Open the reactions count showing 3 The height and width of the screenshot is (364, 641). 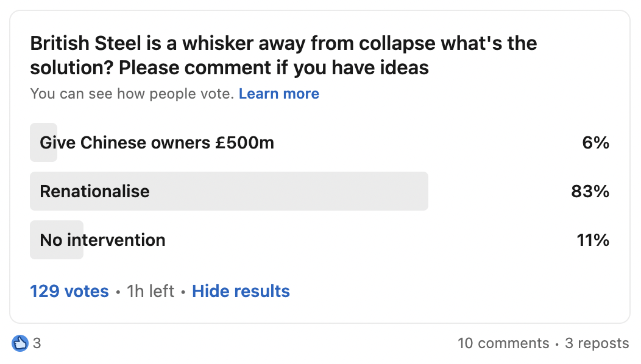(37, 343)
